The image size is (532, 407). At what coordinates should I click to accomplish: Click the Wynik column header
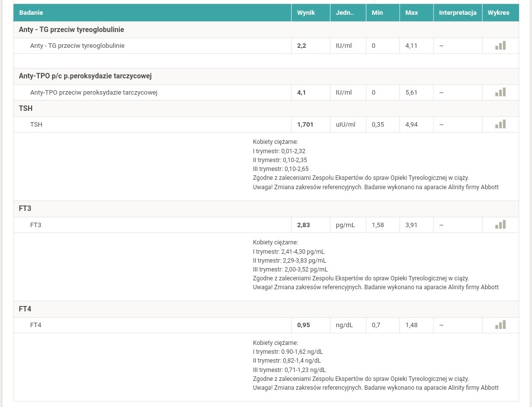coord(306,13)
